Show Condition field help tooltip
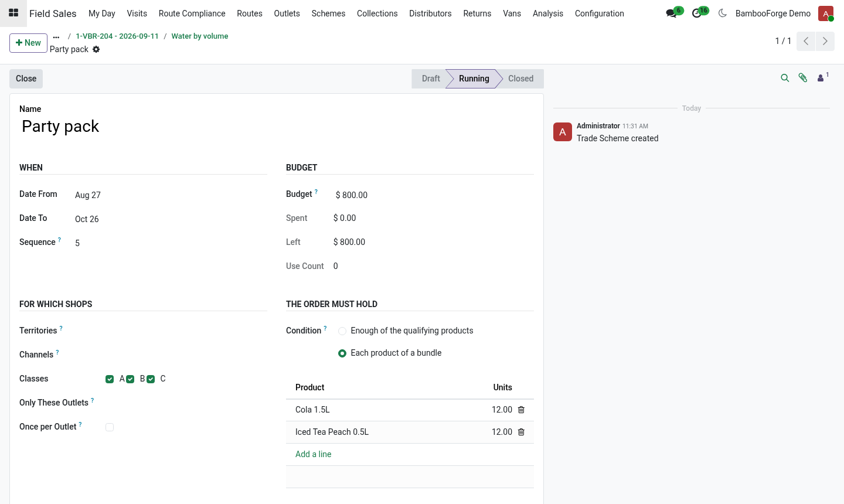Viewport: 844px width, 504px height. click(x=325, y=328)
